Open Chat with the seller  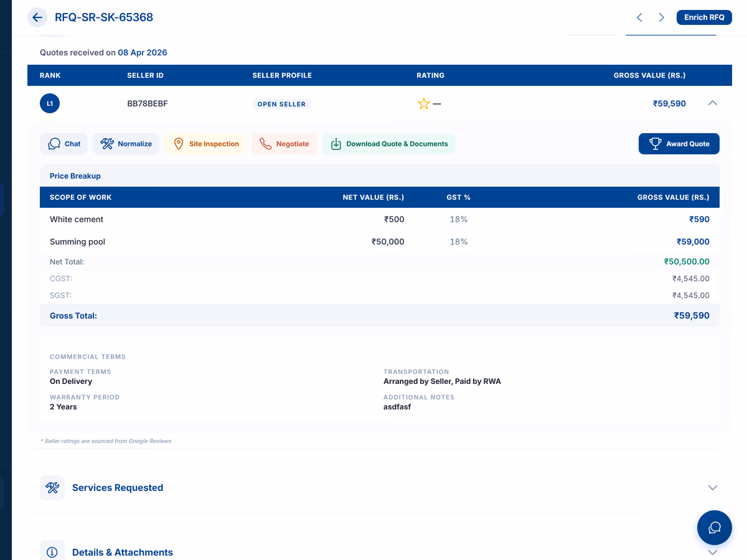tap(64, 144)
